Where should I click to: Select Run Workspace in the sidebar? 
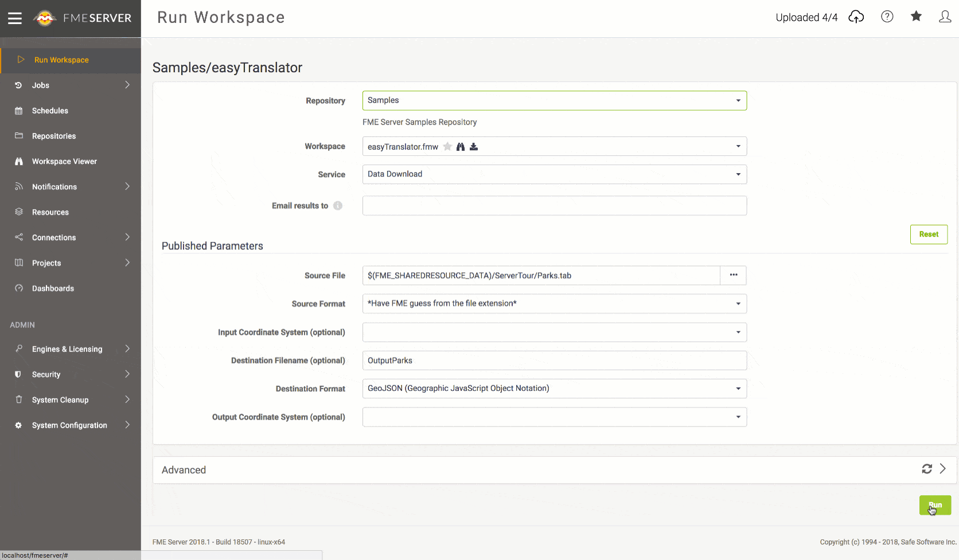tap(71, 60)
